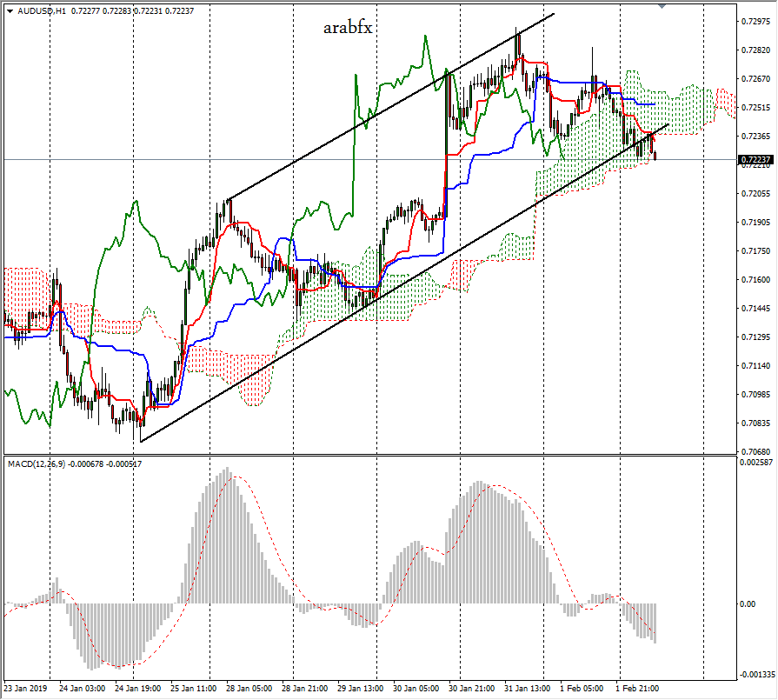The image size is (778, 700).
Task: Click the 28 Jan 05:00 time label
Action: tap(249, 689)
